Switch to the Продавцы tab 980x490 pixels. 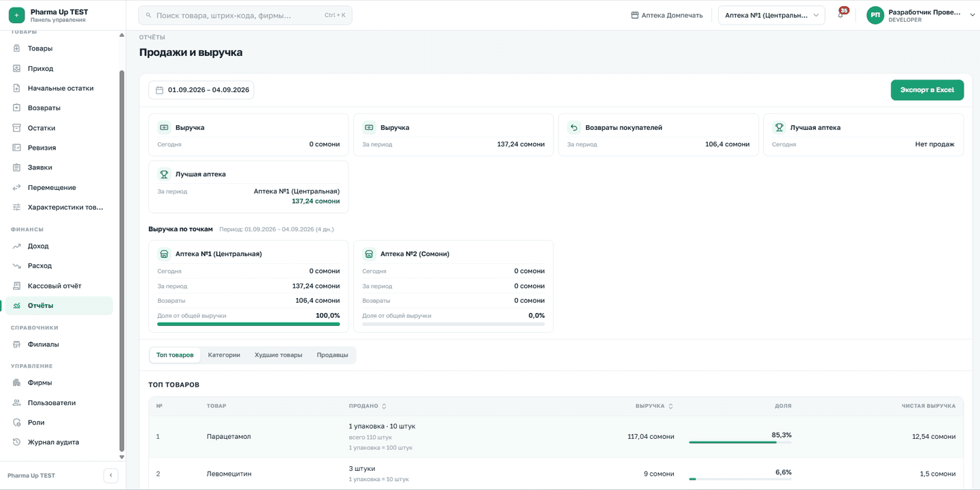[332, 355]
